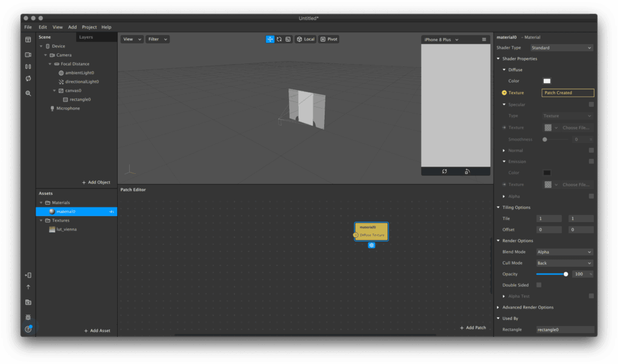The image size is (618, 364).
Task: Select the Rotate tool in viewport toolbar
Action: click(279, 39)
